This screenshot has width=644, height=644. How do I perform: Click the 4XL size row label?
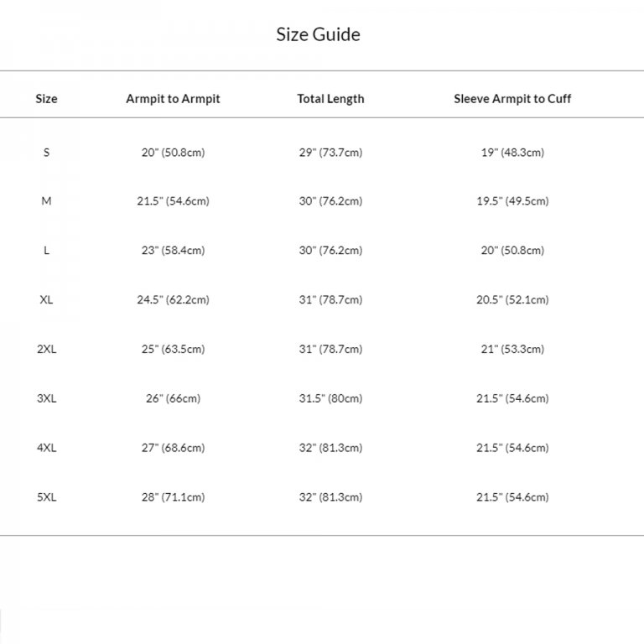point(46,448)
